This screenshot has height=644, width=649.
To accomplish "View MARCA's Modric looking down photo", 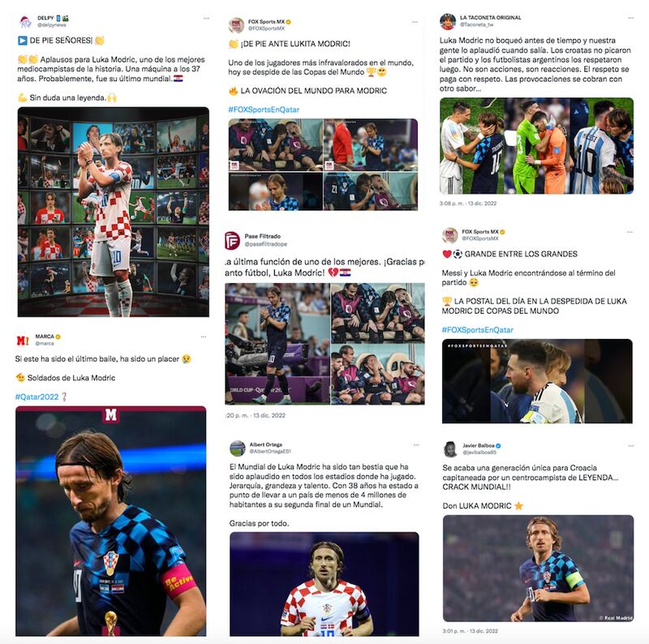I will click(x=111, y=521).
